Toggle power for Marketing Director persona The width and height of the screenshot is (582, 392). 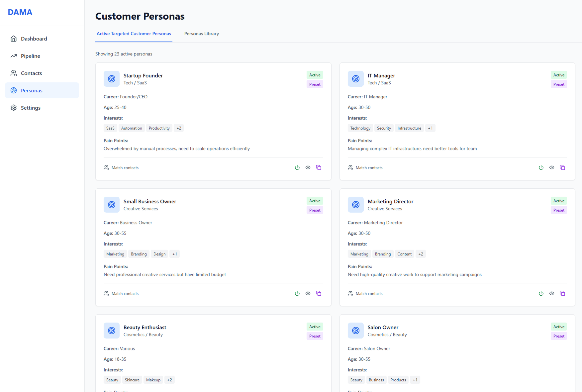click(x=541, y=293)
